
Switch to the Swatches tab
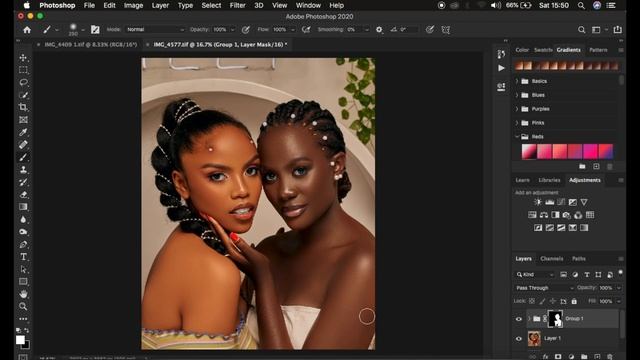pos(543,50)
